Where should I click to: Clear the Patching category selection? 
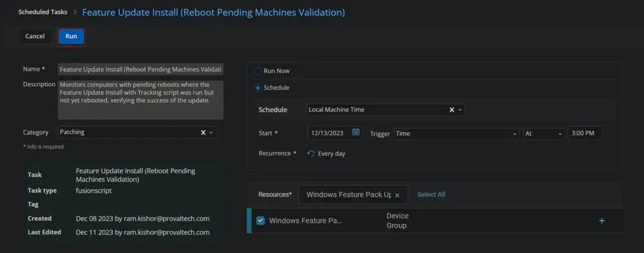pyautogui.click(x=203, y=133)
